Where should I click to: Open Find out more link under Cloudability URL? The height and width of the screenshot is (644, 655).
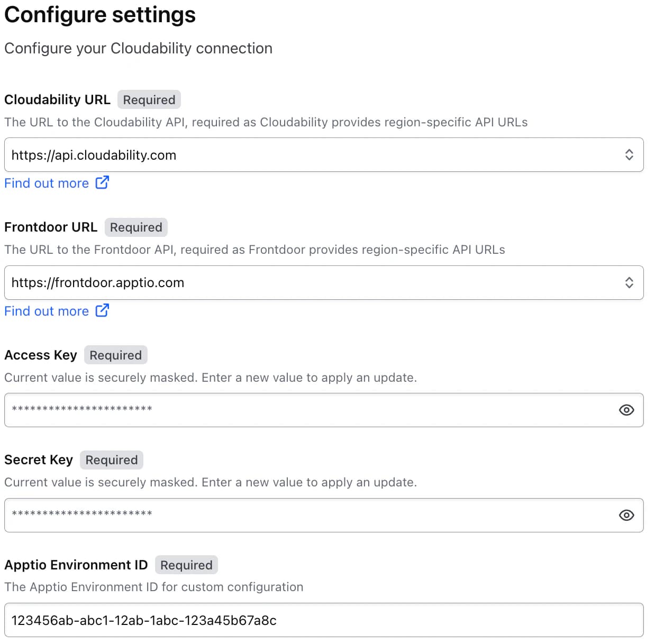pyautogui.click(x=47, y=183)
